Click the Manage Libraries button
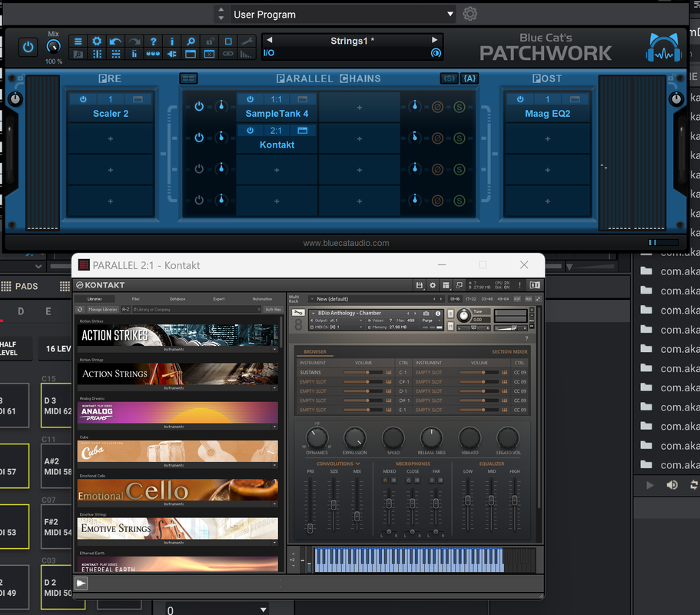The height and width of the screenshot is (615, 700). [103, 309]
